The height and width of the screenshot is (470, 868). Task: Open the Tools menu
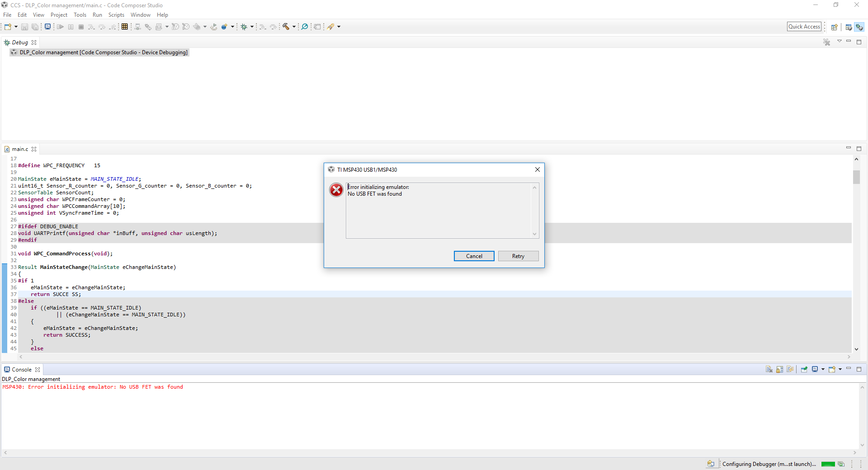pyautogui.click(x=80, y=15)
